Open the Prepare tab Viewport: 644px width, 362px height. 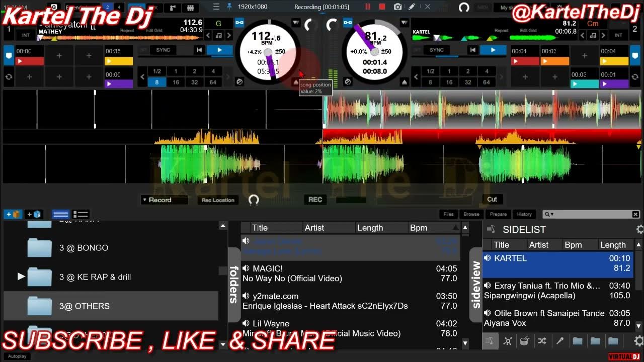click(498, 214)
